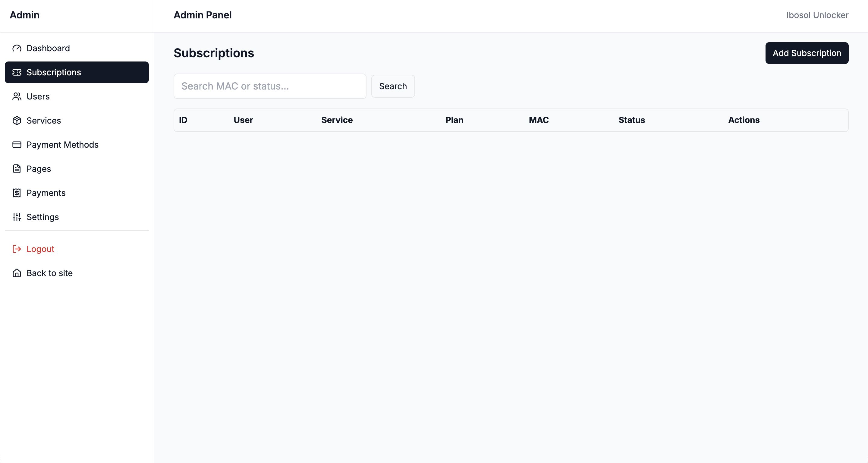Open Payment Methods from sidebar
This screenshot has width=868, height=463.
click(x=62, y=145)
